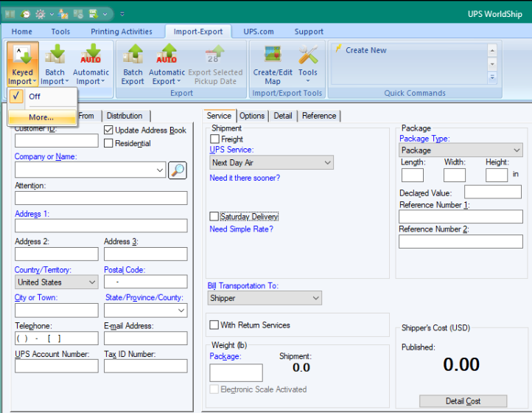Click the package-with-clock icon in quick access bar
The image size is (532, 413).
[78, 14]
